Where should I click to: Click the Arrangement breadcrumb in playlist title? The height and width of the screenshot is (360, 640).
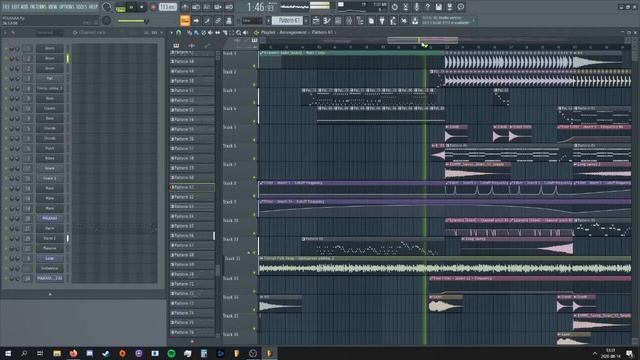293,32
